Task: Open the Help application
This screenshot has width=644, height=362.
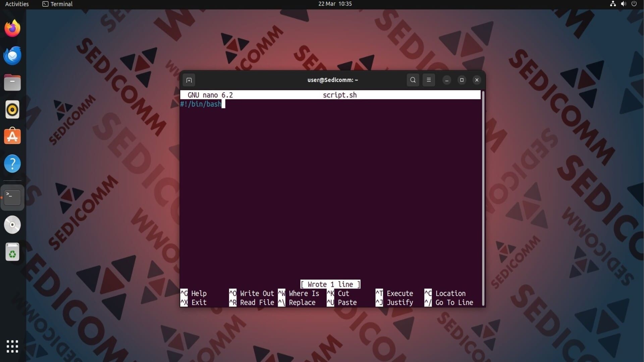Action: [x=12, y=164]
